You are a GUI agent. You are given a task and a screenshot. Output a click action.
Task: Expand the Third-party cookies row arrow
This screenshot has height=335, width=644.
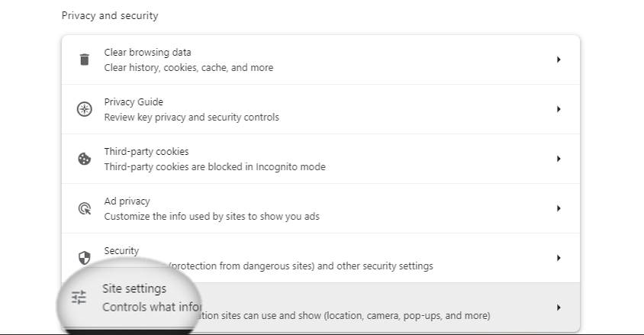tap(559, 159)
